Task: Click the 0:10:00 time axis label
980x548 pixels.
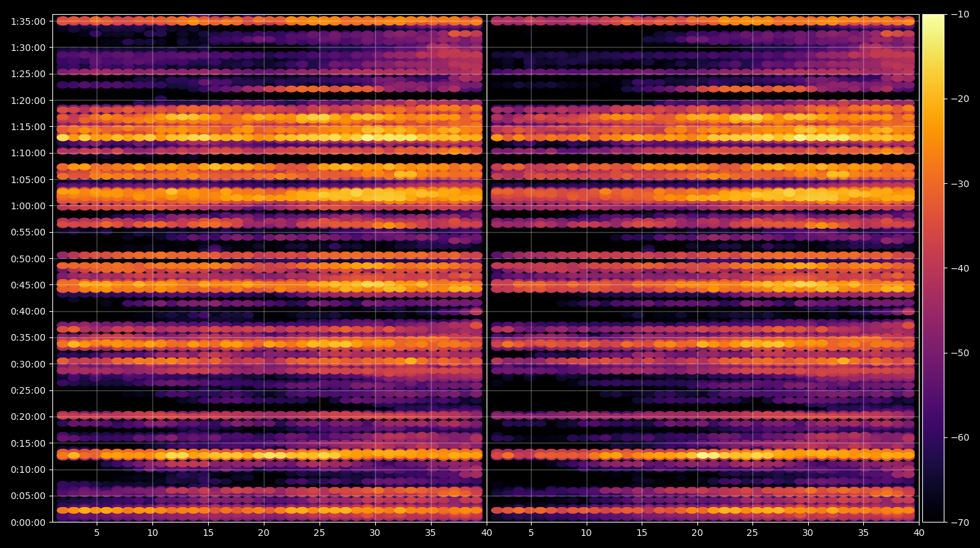Action: click(x=28, y=470)
